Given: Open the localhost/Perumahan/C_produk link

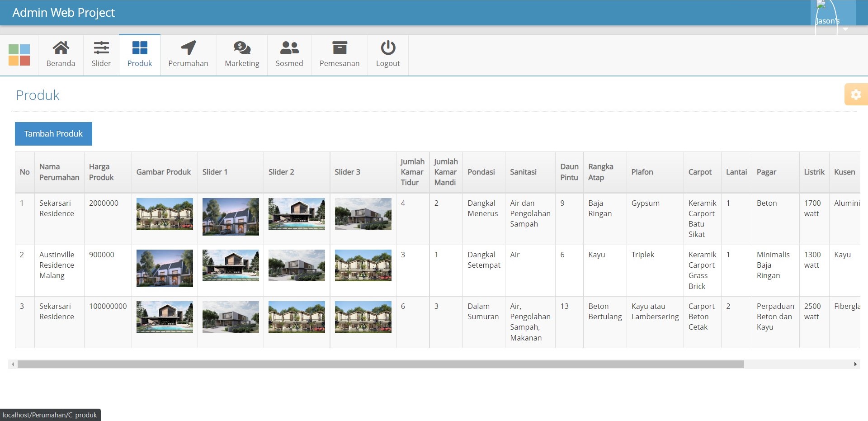Looking at the screenshot, I should [x=50, y=414].
